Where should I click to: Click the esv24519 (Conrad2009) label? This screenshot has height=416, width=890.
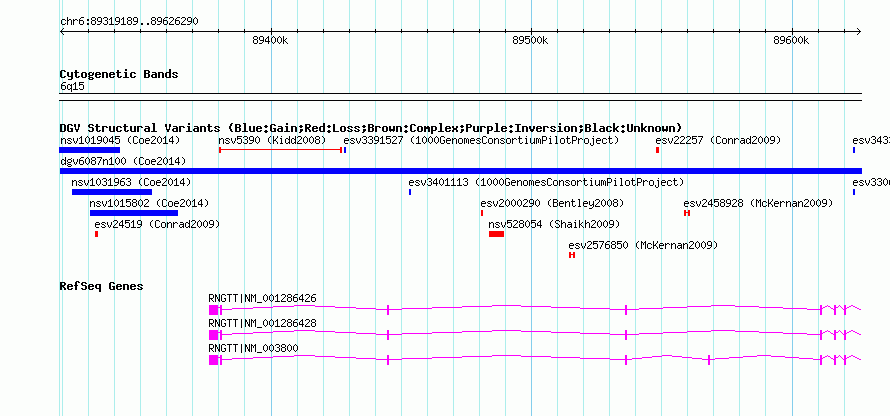coord(157,224)
